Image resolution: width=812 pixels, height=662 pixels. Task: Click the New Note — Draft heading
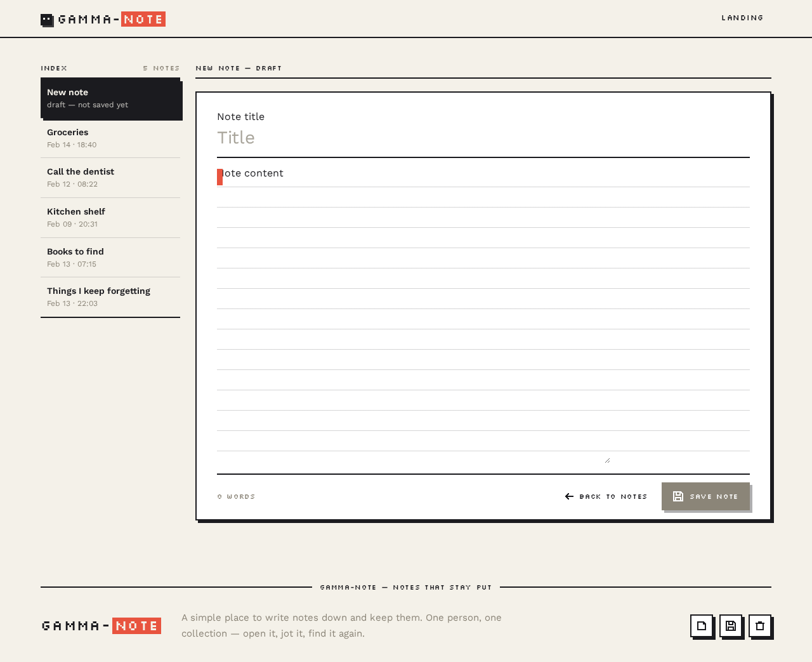(239, 68)
